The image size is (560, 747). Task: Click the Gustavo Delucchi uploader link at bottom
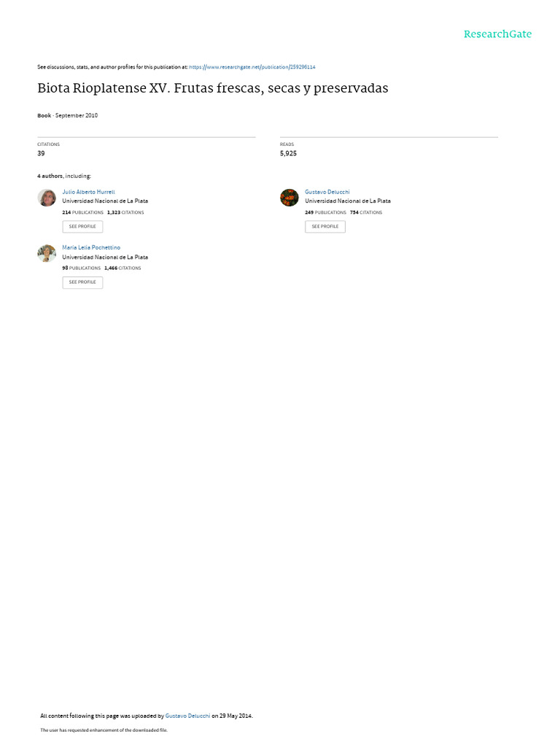point(187,716)
